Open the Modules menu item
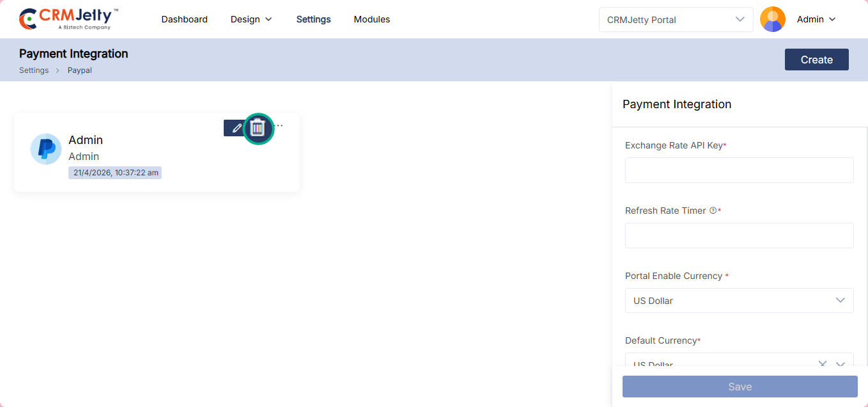Image resolution: width=868 pixels, height=407 pixels. [x=371, y=19]
